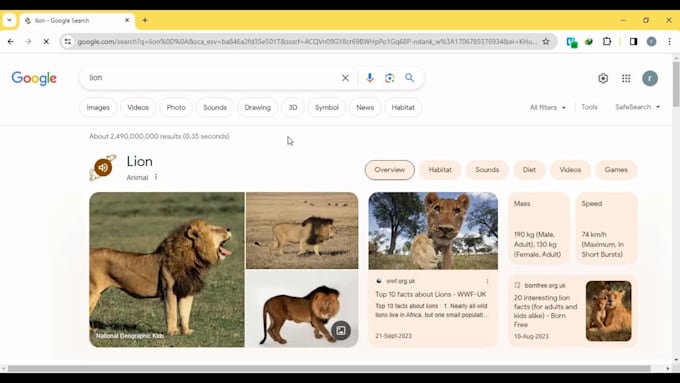680x383 pixels.
Task: Open the lion on white background image
Action: pyautogui.click(x=302, y=309)
